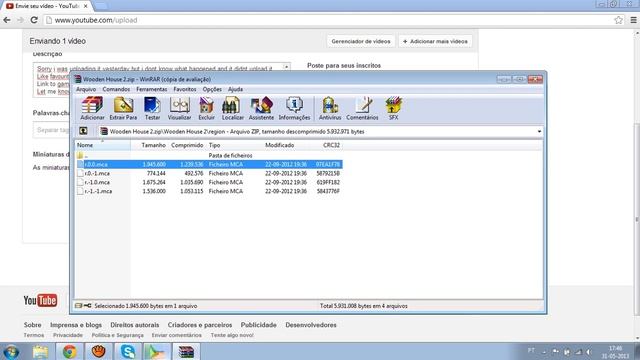Image resolution: width=640 pixels, height=360 pixels.
Task: Open the Direitos autorais link
Action: tap(135, 325)
